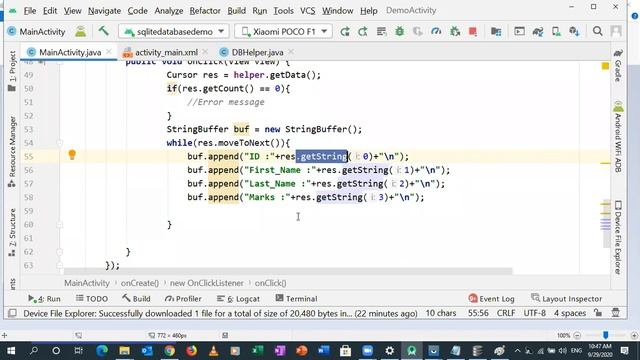Close the MainActivity.java tab

pos(109,52)
